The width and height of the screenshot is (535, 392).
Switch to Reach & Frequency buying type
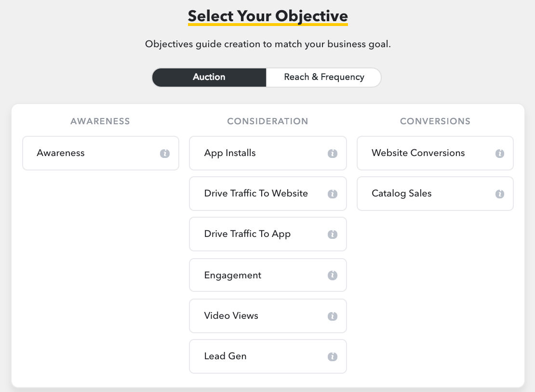point(324,77)
